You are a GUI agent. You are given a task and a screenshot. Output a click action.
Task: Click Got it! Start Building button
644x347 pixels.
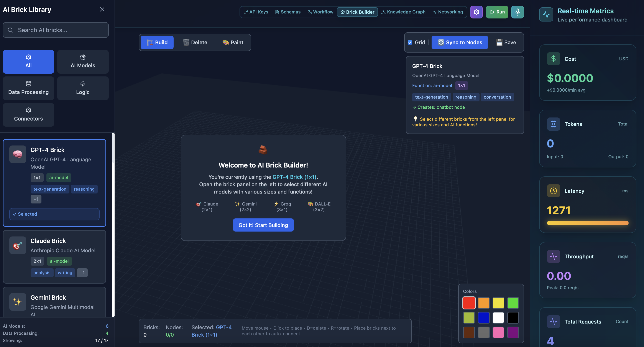pyautogui.click(x=263, y=225)
